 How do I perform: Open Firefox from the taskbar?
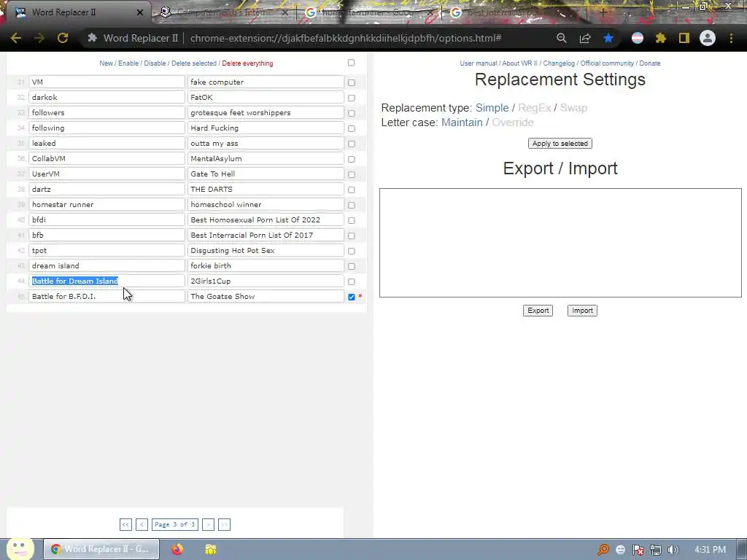[177, 549]
